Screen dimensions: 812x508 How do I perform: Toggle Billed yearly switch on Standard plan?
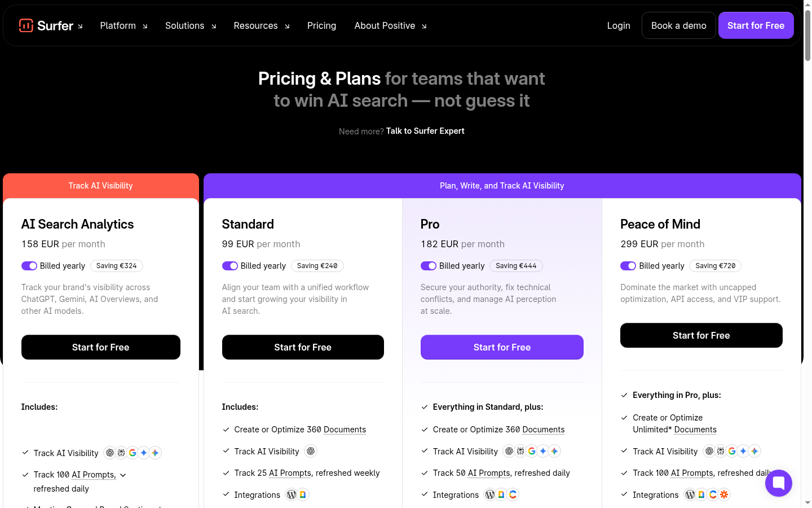coord(230,266)
